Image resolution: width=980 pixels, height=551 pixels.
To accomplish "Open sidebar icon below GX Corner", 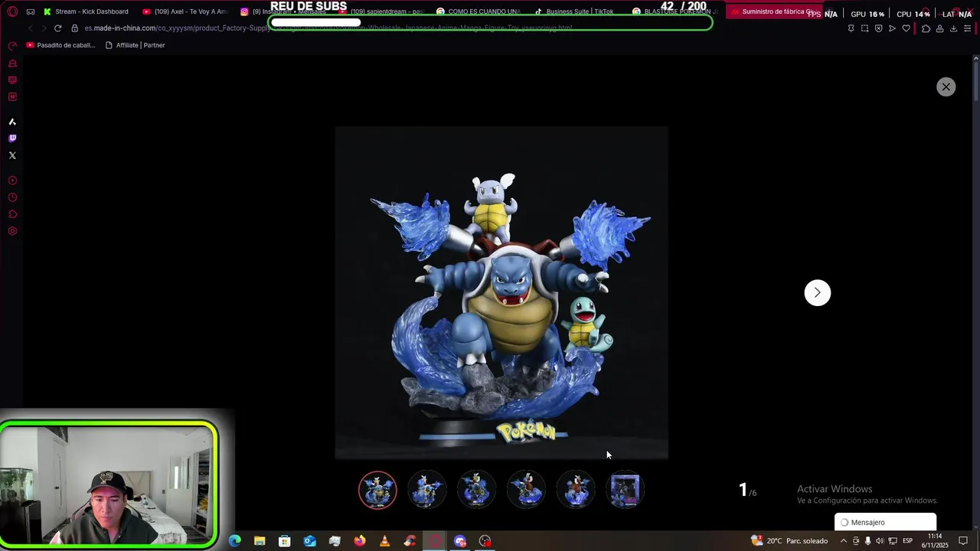I will pos(12,97).
